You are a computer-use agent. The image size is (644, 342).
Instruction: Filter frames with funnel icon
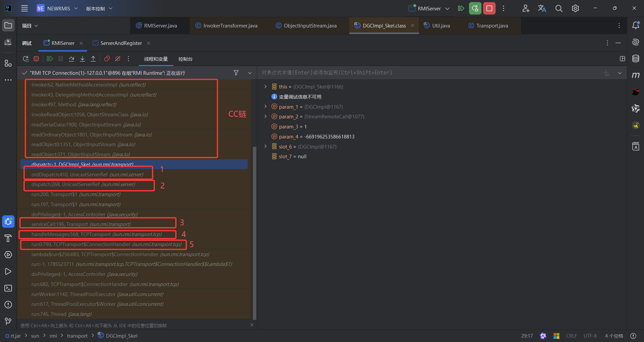coord(236,73)
